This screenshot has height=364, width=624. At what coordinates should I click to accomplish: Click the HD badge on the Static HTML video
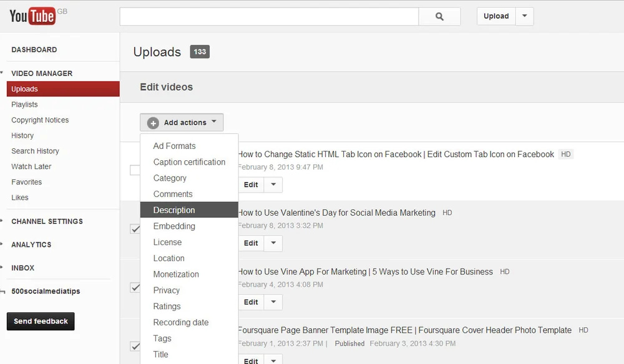[566, 154]
